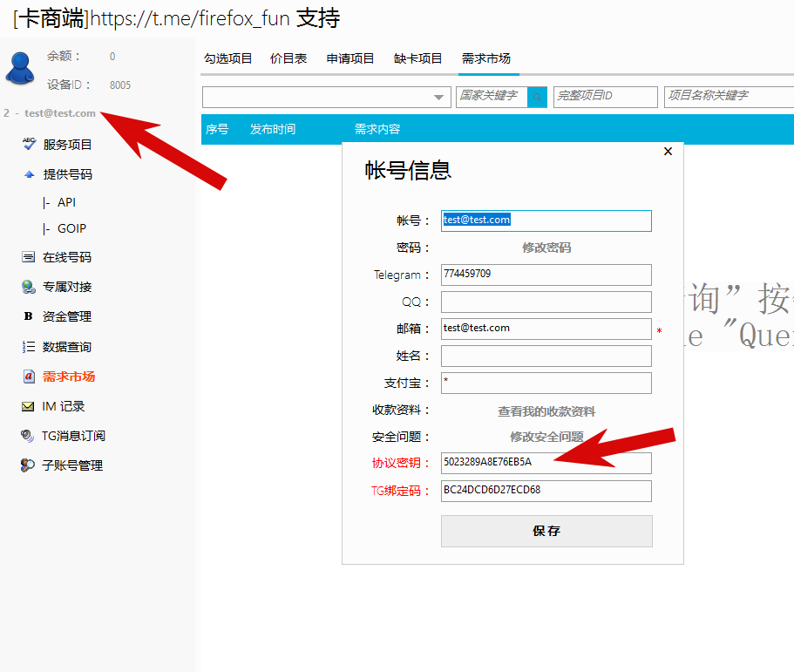Select the 需求市场 top tab
The width and height of the screenshot is (794, 672).
tap(485, 58)
